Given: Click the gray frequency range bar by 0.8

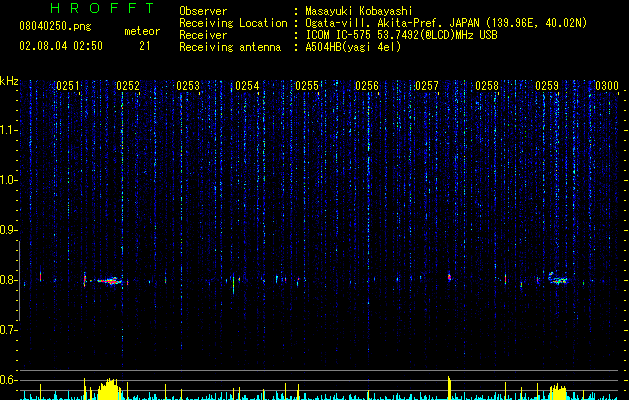Looking at the screenshot, I should [x=19, y=281].
